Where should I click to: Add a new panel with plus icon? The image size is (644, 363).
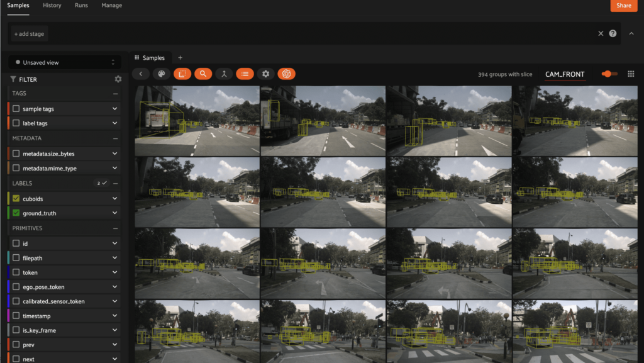tap(180, 58)
